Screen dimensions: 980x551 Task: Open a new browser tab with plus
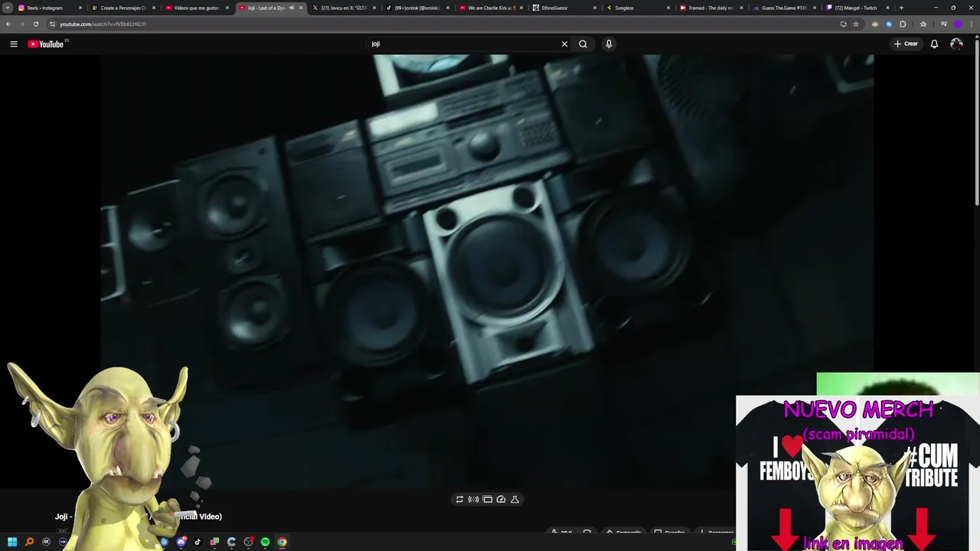click(x=901, y=8)
